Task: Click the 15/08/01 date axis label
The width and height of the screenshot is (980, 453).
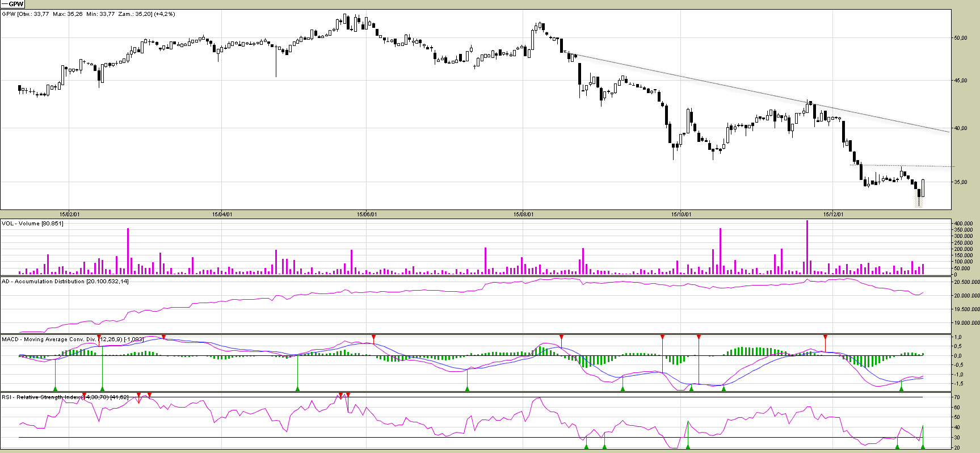Action: pos(523,215)
